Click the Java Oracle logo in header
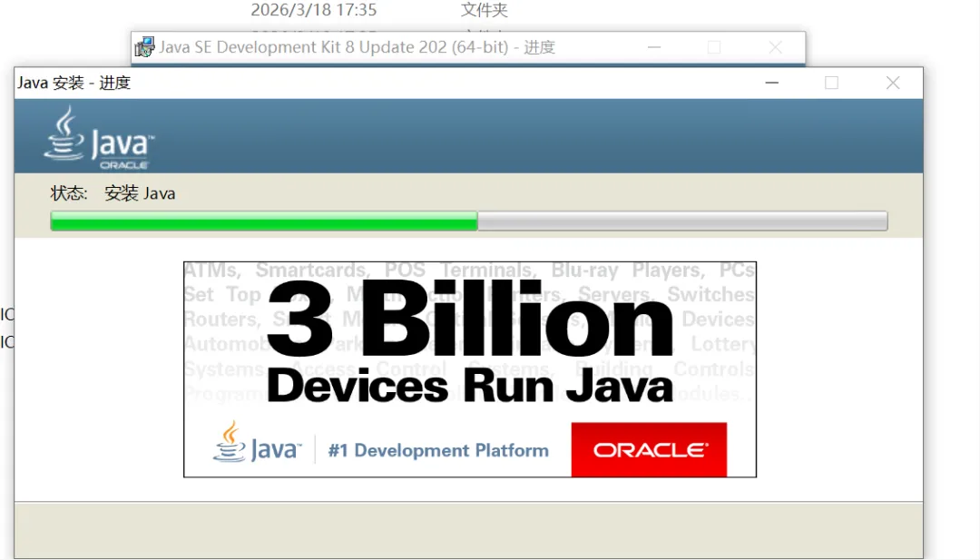The width and height of the screenshot is (980, 560). click(x=99, y=137)
